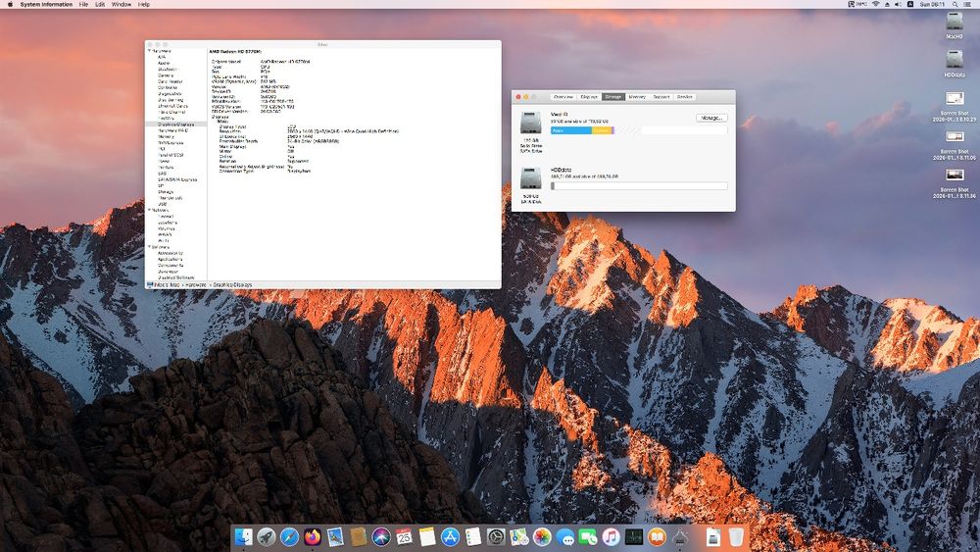Image resolution: width=980 pixels, height=552 pixels.
Task: Switch to the Support tab
Action: 661,97
